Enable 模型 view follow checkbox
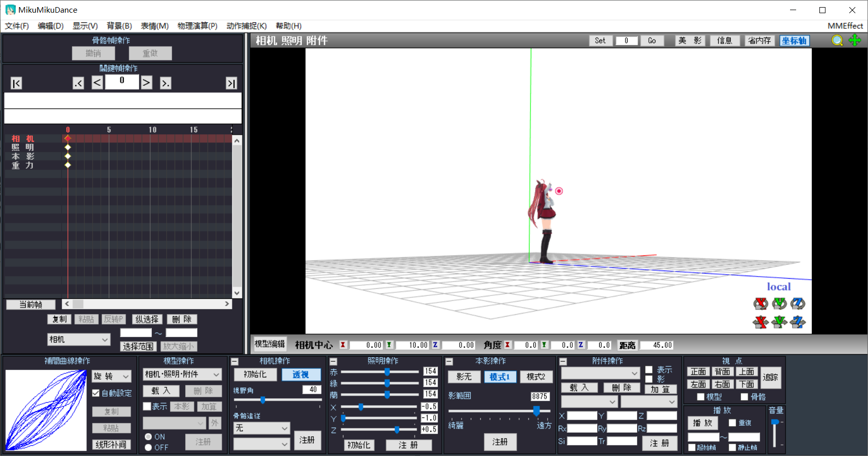 [700, 397]
